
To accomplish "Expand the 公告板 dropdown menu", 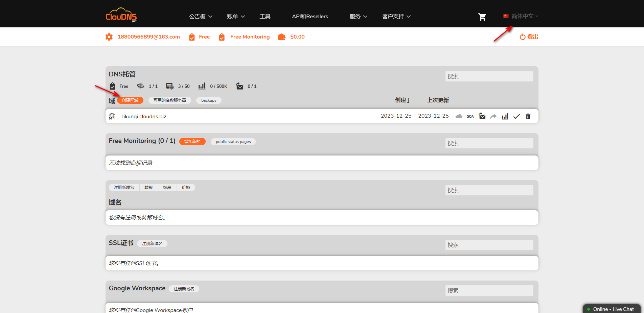I will click(x=201, y=17).
